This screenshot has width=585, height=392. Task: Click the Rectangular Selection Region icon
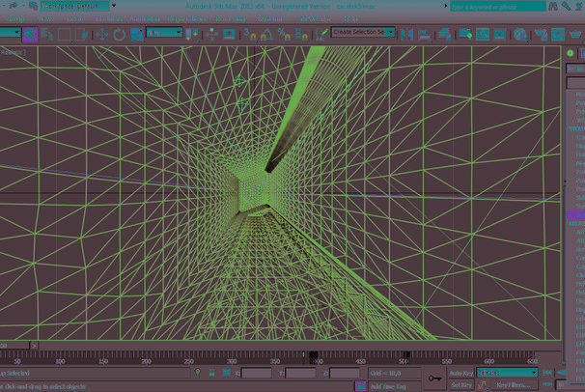65,34
